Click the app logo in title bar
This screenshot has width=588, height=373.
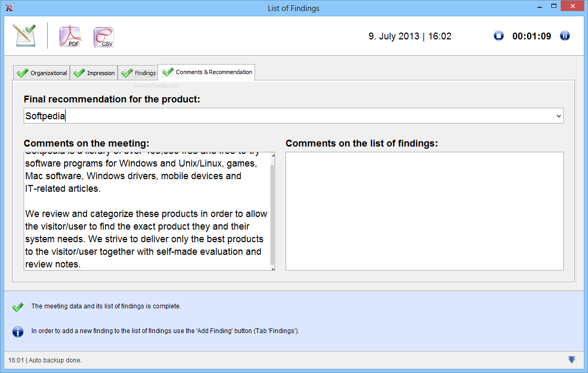coord(9,8)
